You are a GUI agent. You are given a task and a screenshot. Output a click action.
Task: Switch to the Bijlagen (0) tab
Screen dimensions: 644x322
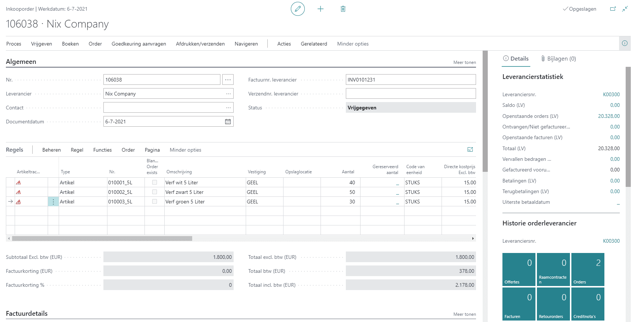pos(558,59)
